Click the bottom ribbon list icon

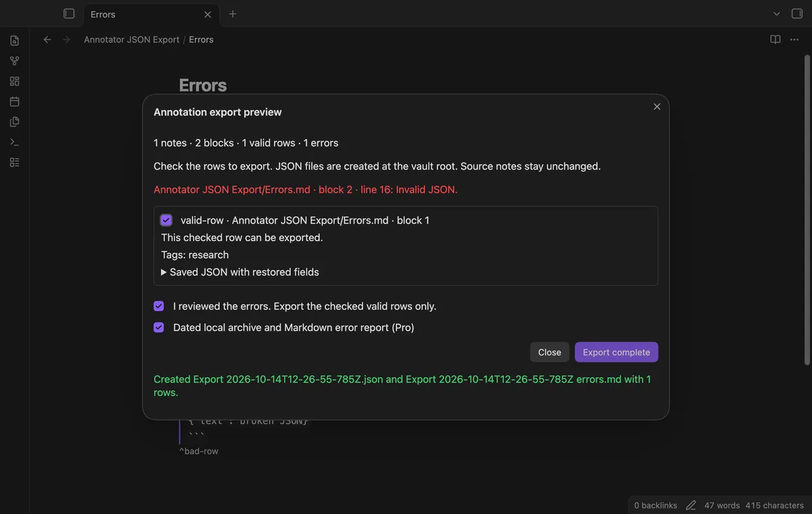point(14,162)
